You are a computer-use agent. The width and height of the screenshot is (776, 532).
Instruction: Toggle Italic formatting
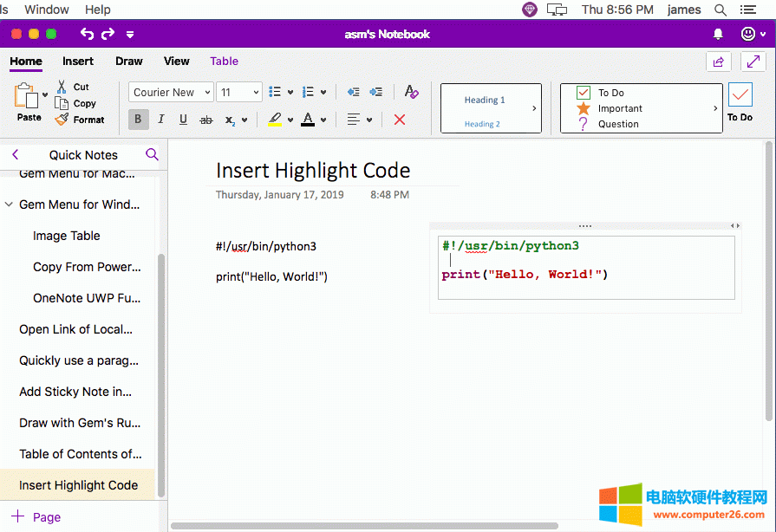[160, 120]
